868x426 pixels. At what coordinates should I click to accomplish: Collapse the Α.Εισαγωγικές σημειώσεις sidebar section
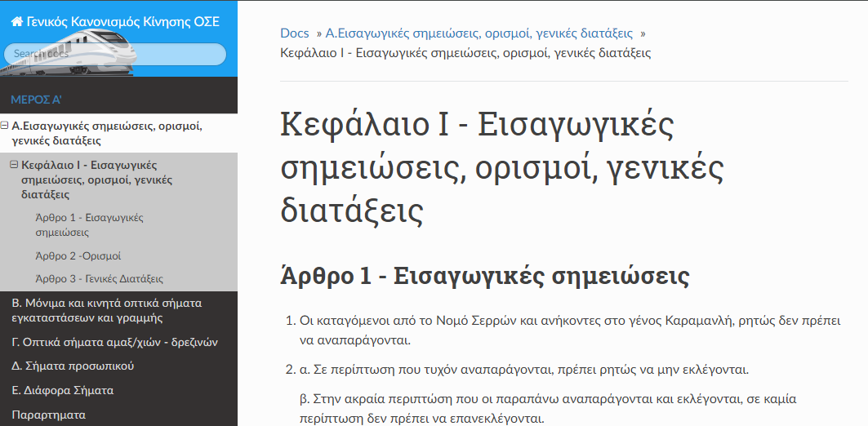click(x=5, y=126)
